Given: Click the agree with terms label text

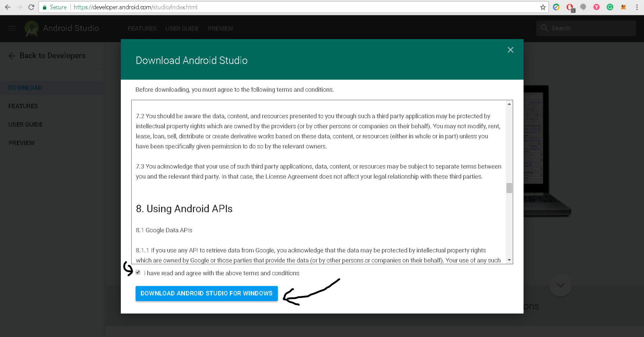Looking at the screenshot, I should click(x=222, y=273).
